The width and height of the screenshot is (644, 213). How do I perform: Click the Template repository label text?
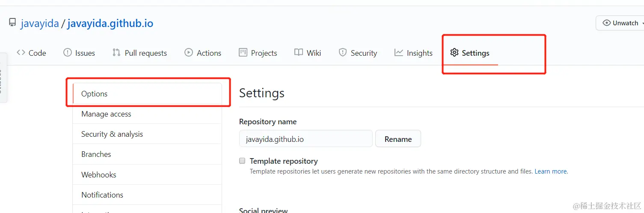pyautogui.click(x=284, y=161)
